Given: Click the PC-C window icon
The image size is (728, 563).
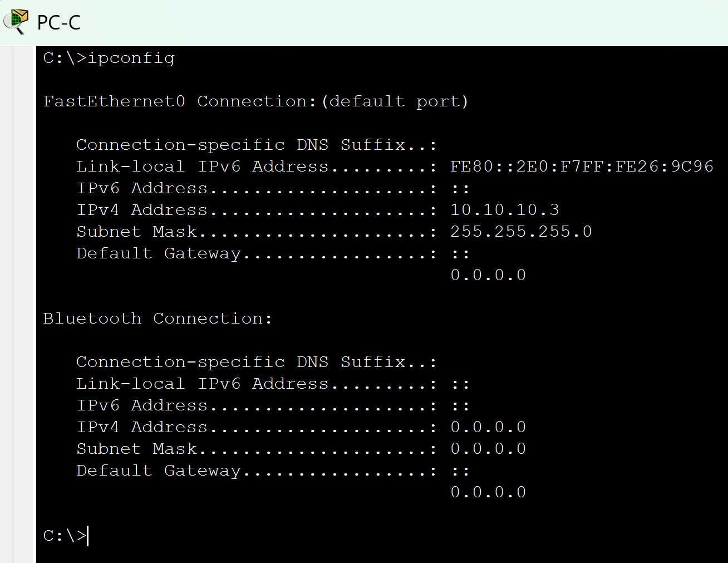Looking at the screenshot, I should tap(16, 21).
